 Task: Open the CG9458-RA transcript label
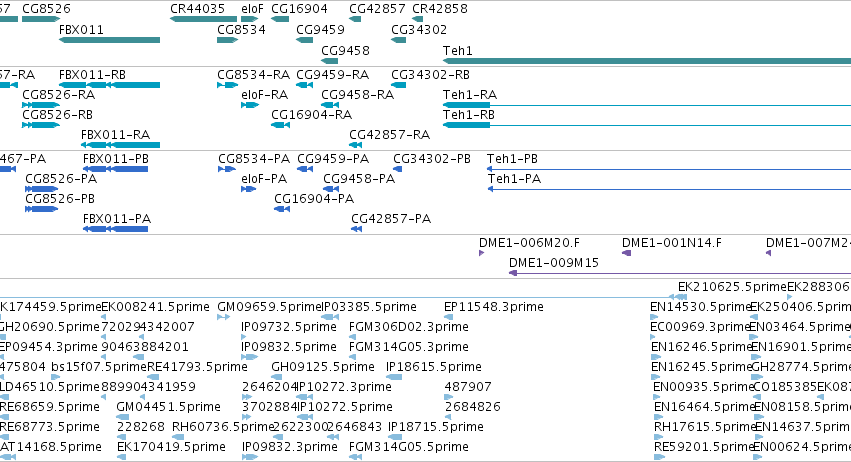358,95
